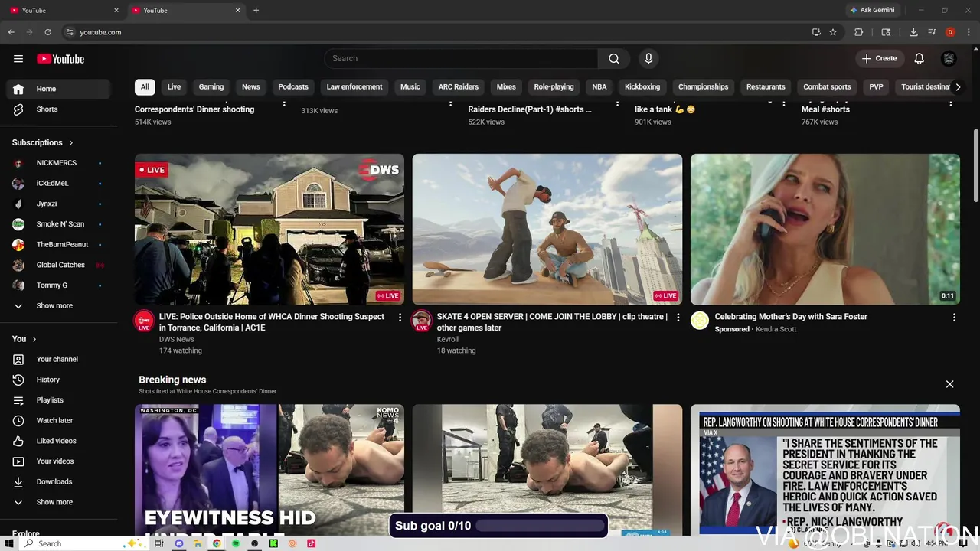This screenshot has width=980, height=551.
Task: Select the Music filter chip
Action: tap(410, 87)
